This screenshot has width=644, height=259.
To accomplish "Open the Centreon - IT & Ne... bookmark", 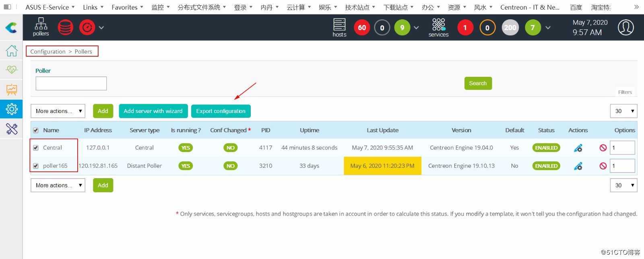I will [x=530, y=7].
